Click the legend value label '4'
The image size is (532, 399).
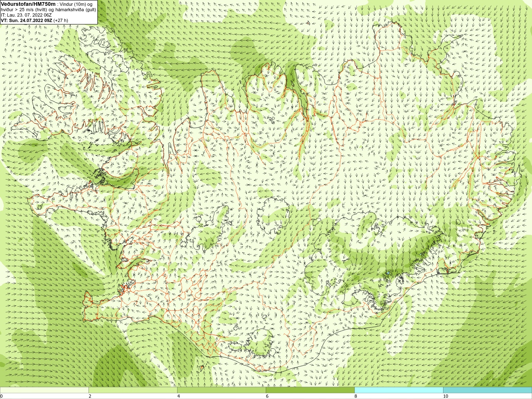coord(178,397)
